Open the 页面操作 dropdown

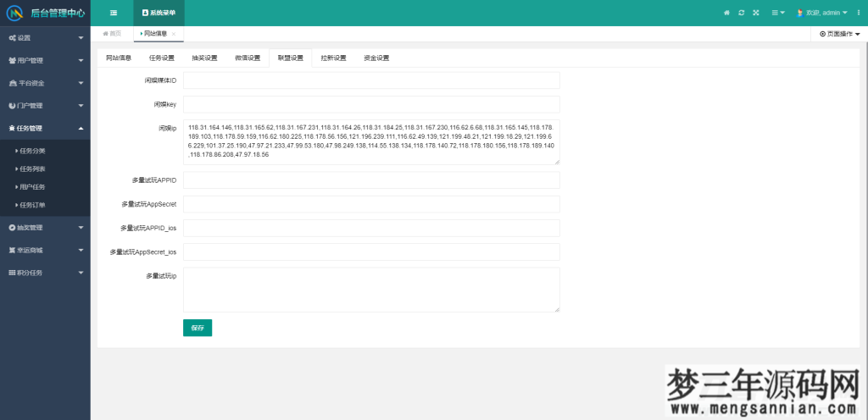(x=839, y=34)
